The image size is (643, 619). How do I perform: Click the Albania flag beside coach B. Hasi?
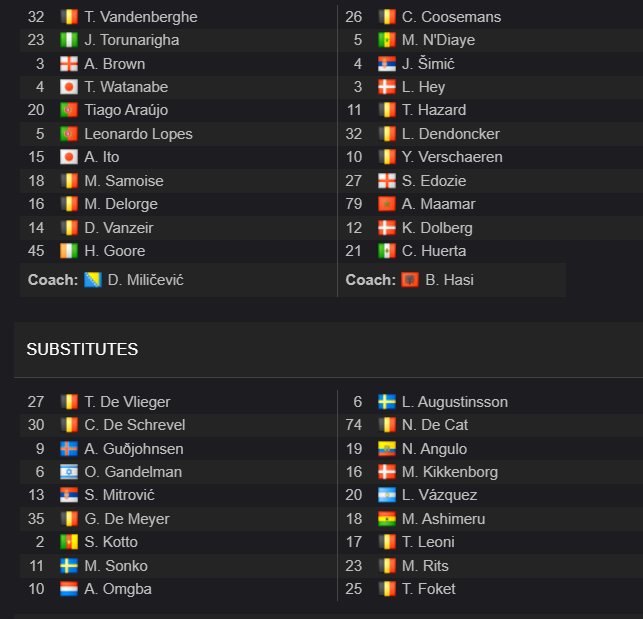click(x=410, y=280)
